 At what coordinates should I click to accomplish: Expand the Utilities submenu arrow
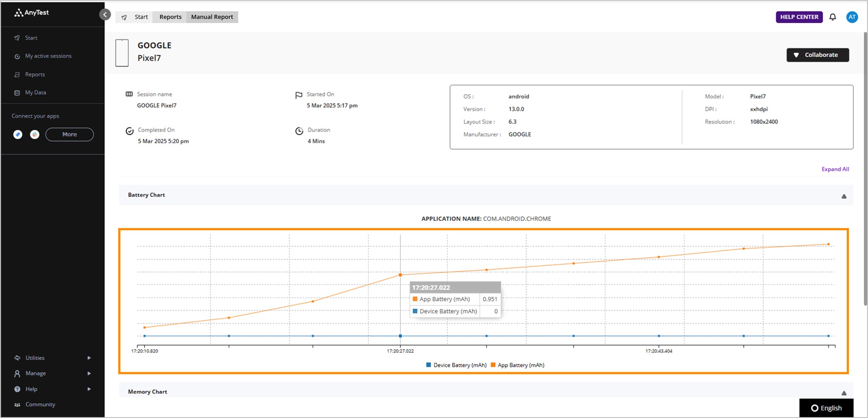coord(89,358)
